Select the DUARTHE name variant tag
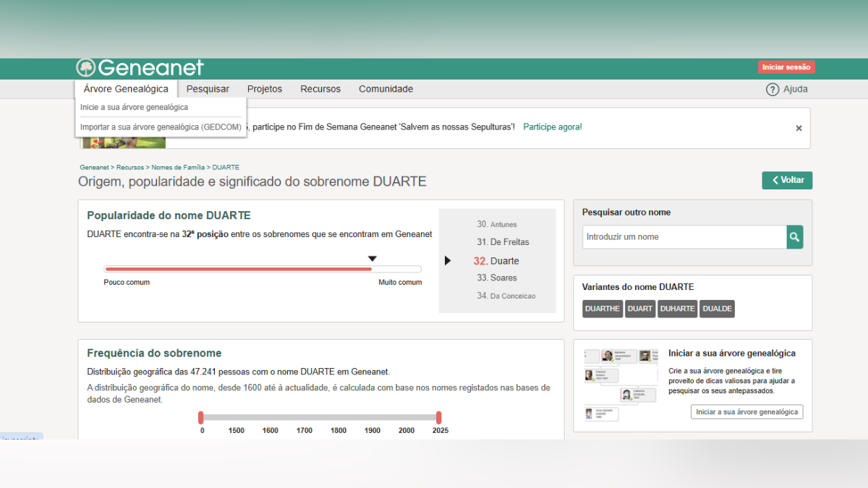 602,309
